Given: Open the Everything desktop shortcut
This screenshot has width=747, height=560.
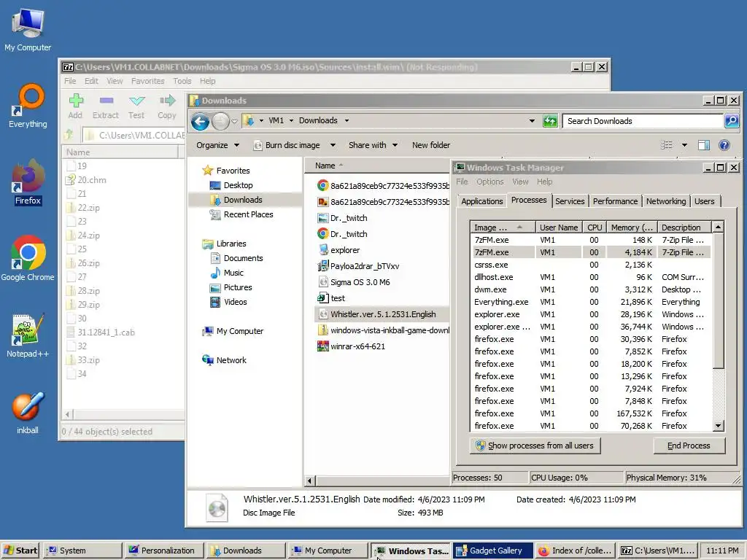Looking at the screenshot, I should coord(28,106).
